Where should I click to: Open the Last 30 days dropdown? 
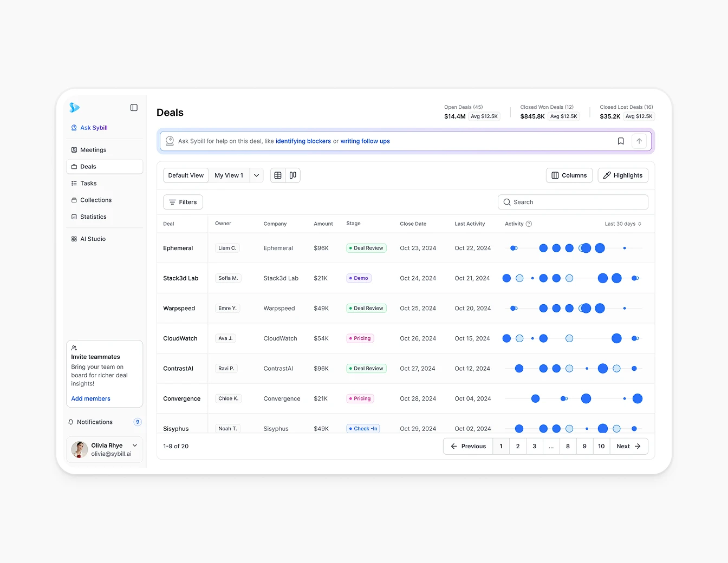tap(623, 224)
